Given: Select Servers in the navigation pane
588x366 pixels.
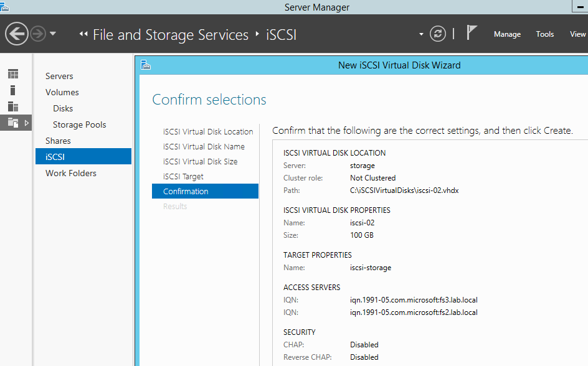Looking at the screenshot, I should pyautogui.click(x=59, y=76).
